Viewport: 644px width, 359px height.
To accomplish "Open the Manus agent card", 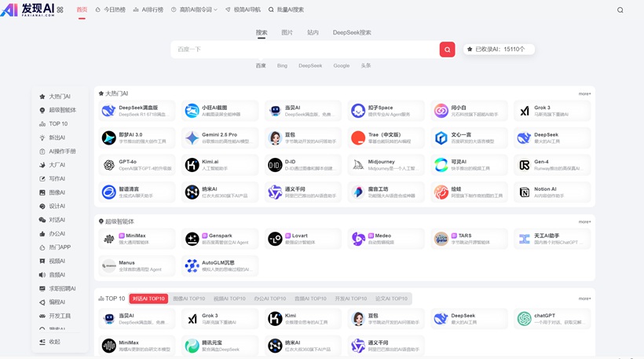I will (x=137, y=266).
